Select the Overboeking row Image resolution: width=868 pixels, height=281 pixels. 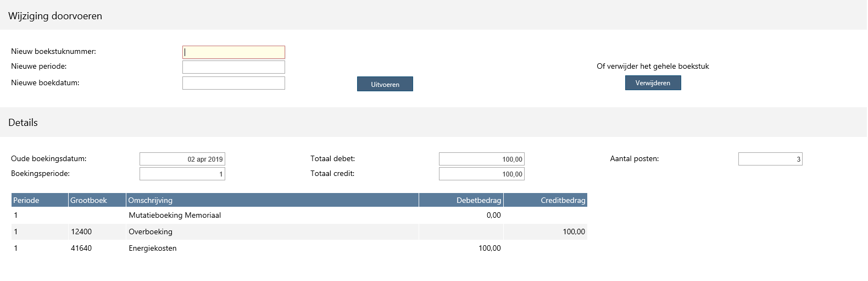point(299,232)
